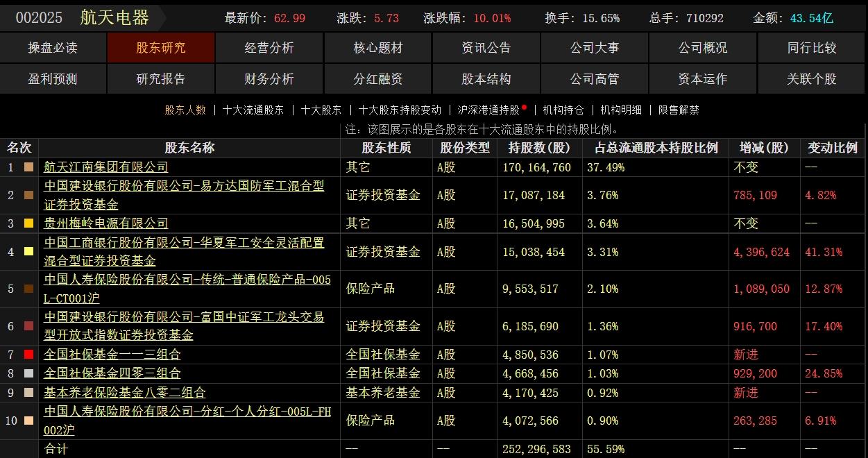Jump to 机构持仓 section
This screenshot has height=458, width=868.
pyautogui.click(x=563, y=110)
